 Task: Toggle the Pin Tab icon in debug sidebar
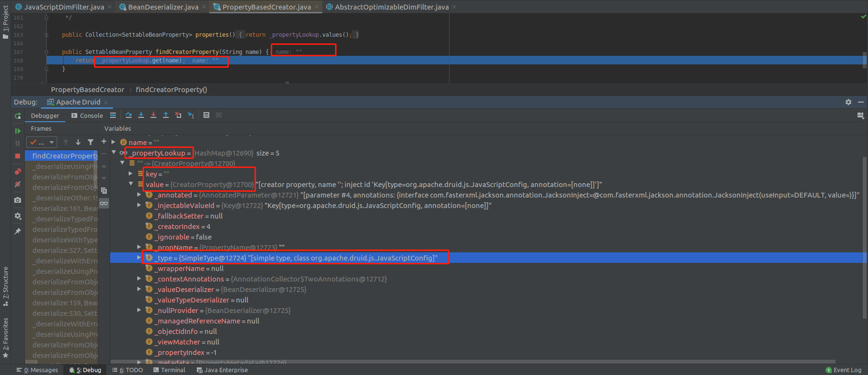pos(18,231)
